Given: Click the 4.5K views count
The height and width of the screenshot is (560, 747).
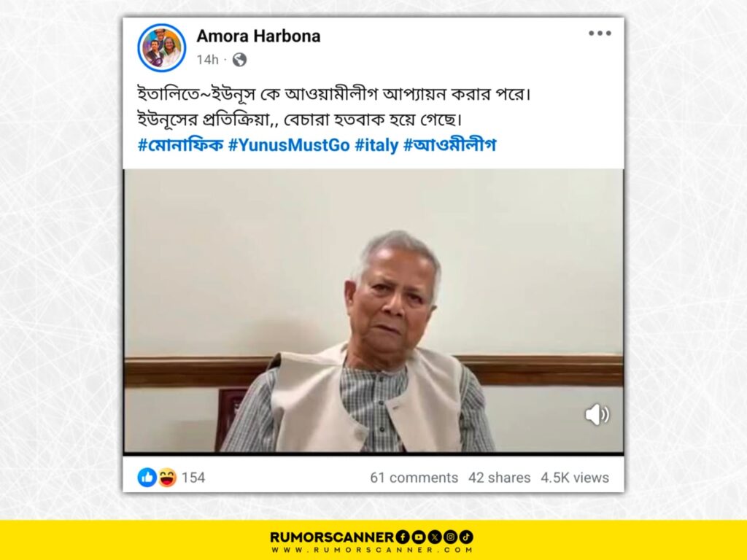Looking at the screenshot, I should (575, 478).
